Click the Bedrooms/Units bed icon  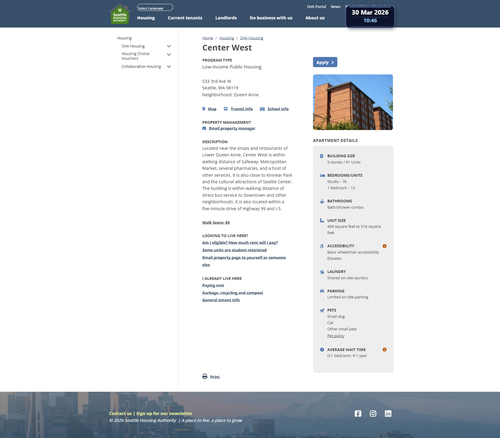pyautogui.click(x=322, y=175)
